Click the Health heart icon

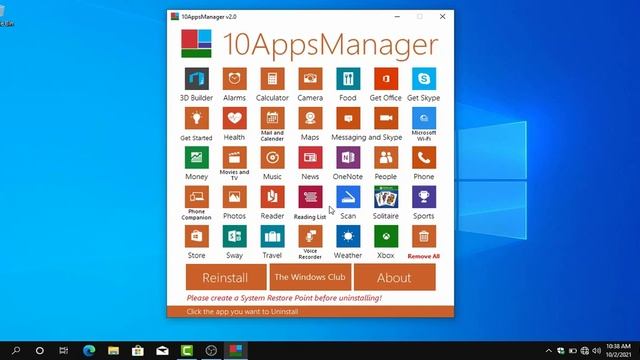pyautogui.click(x=234, y=118)
